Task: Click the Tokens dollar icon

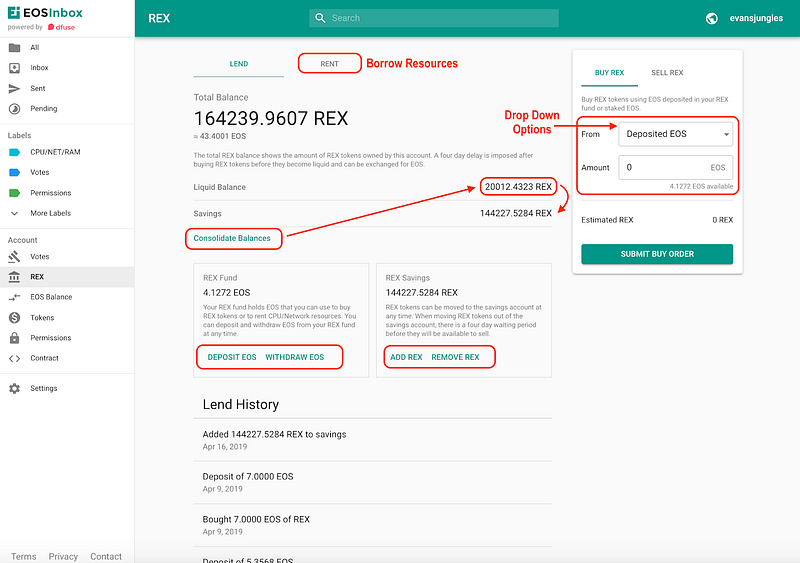Action: point(14,317)
